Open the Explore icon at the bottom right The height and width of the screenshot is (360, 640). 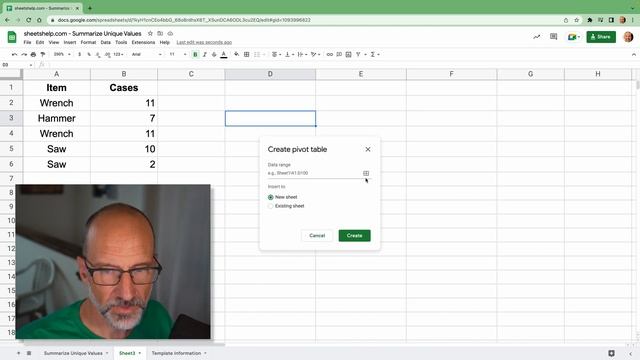point(611,353)
